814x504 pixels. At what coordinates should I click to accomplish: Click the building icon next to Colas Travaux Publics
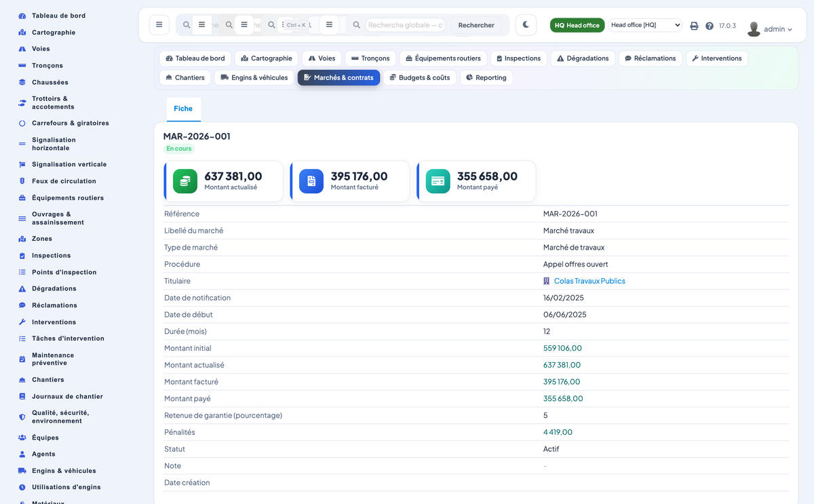click(547, 281)
